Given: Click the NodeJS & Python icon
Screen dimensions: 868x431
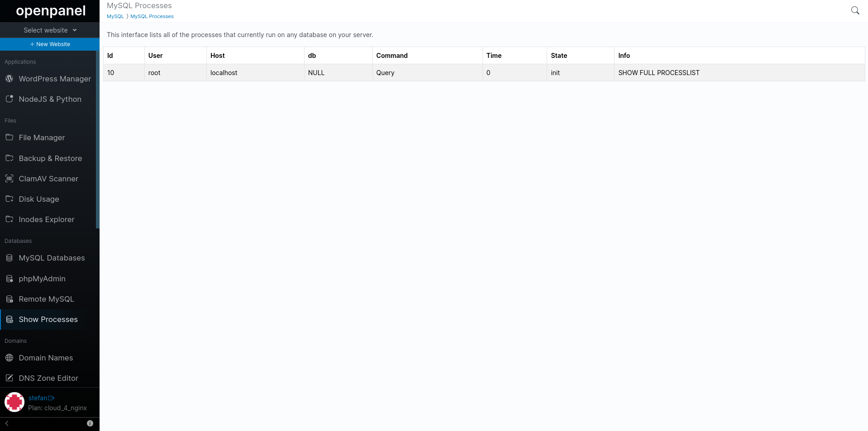Looking at the screenshot, I should (x=9, y=99).
